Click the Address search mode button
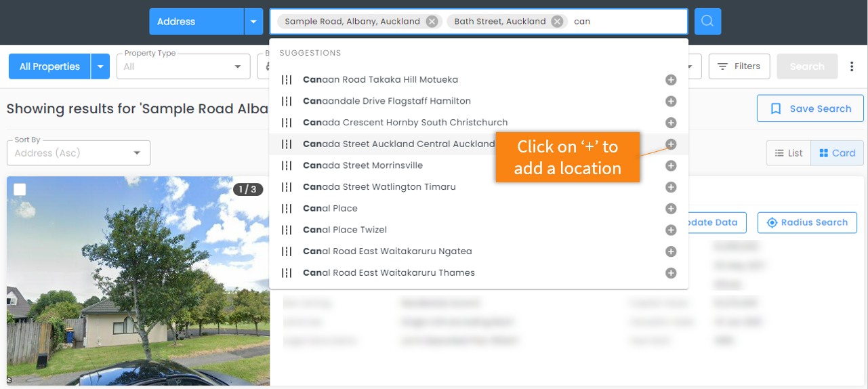 coord(197,22)
